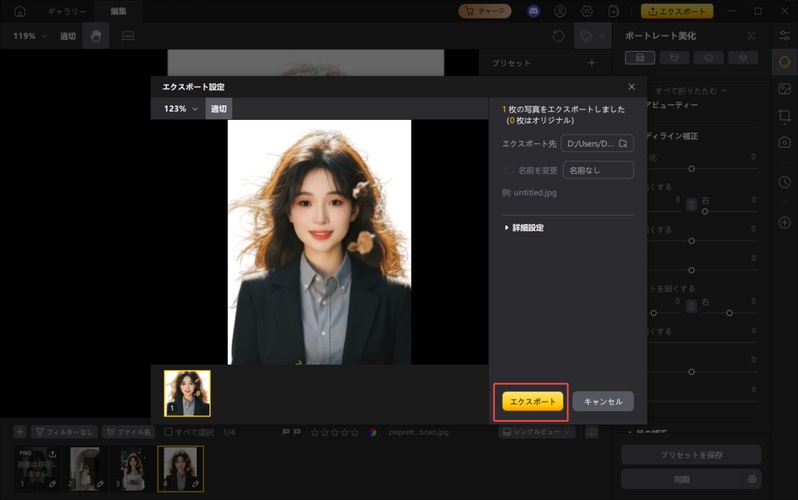The height and width of the screenshot is (500, 798).
Task: Switch to the 編集 tab
Action: point(118,11)
